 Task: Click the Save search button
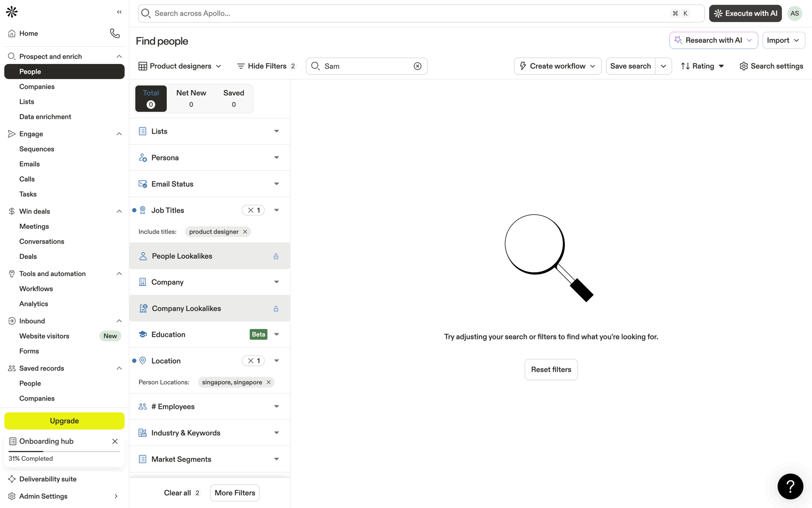pos(631,66)
